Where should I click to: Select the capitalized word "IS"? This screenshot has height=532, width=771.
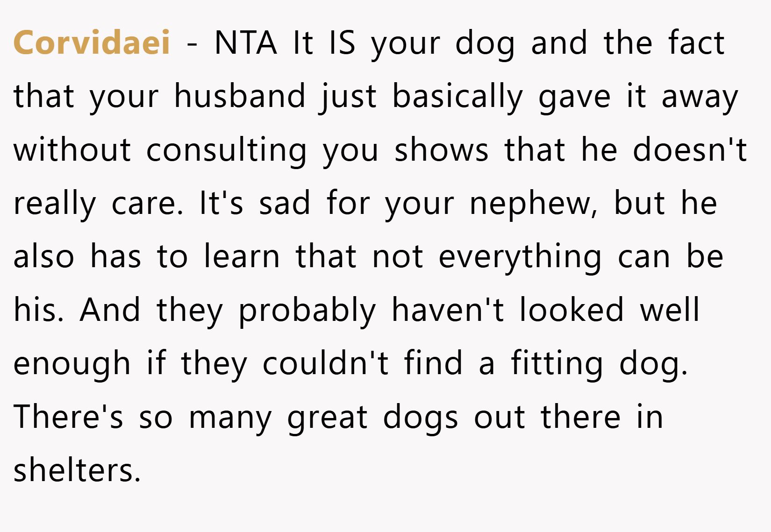pyautogui.click(x=342, y=43)
